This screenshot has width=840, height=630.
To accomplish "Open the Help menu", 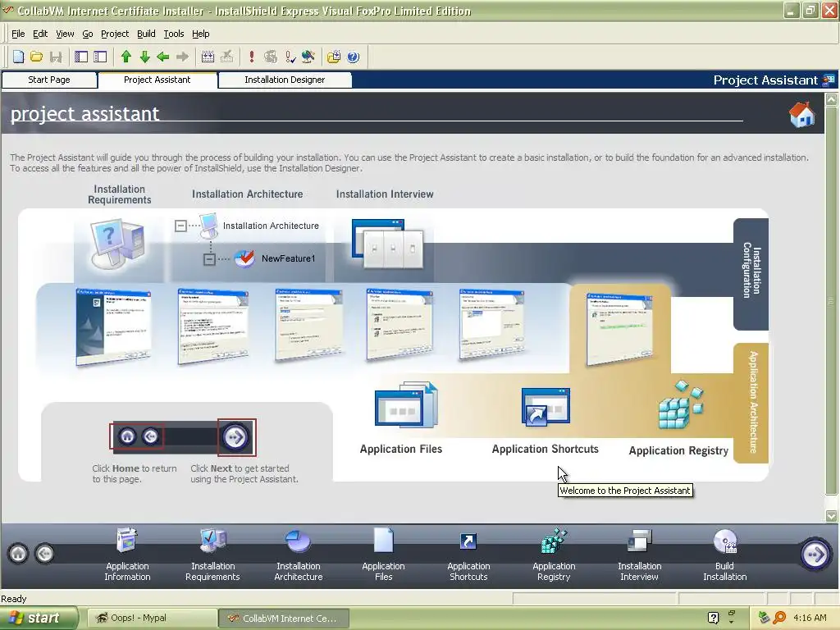I will 200,34.
